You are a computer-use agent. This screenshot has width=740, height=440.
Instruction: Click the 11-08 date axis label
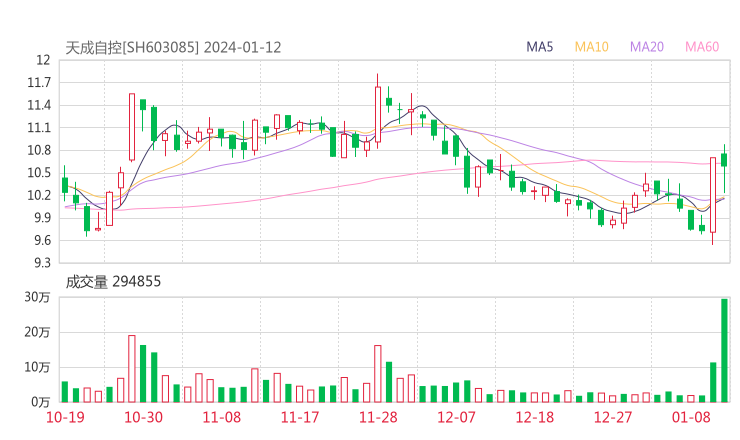(222, 417)
